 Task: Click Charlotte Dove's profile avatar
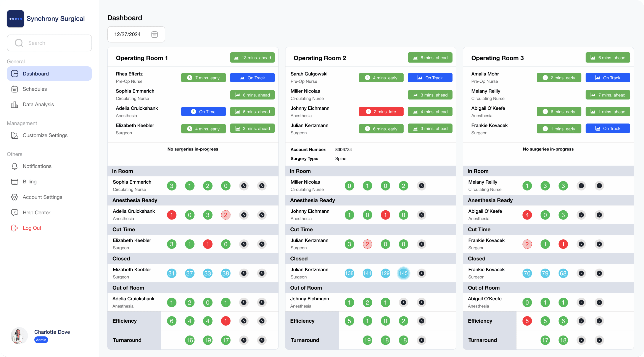[19, 336]
